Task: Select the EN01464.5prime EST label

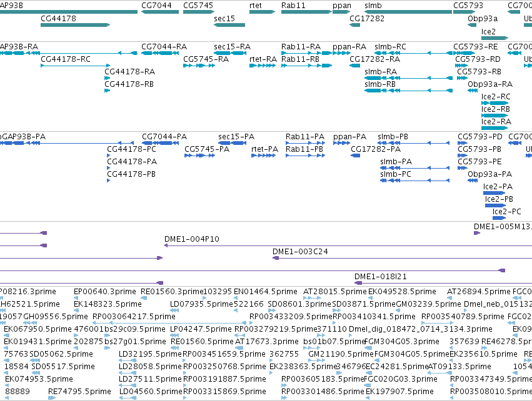Action: [x=265, y=292]
